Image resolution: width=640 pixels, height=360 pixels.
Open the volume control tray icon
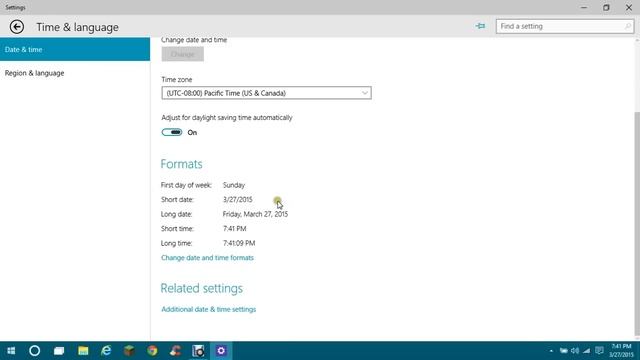pyautogui.click(x=575, y=351)
